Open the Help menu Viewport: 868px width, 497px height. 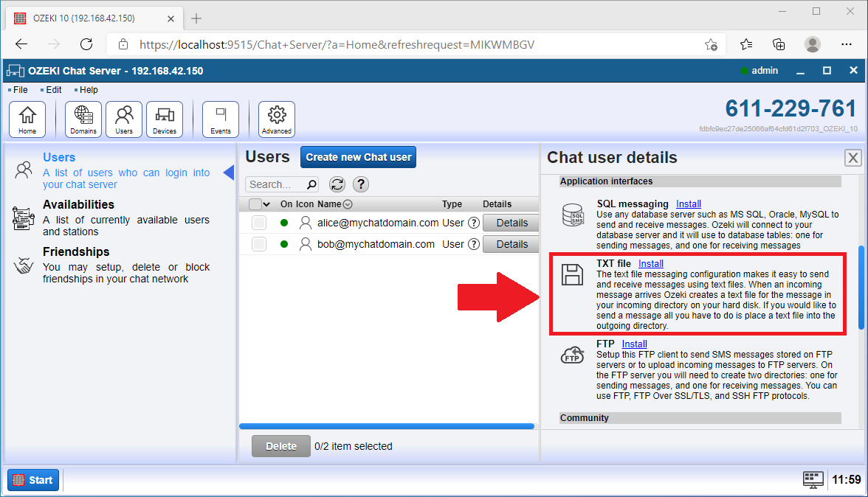tap(89, 89)
